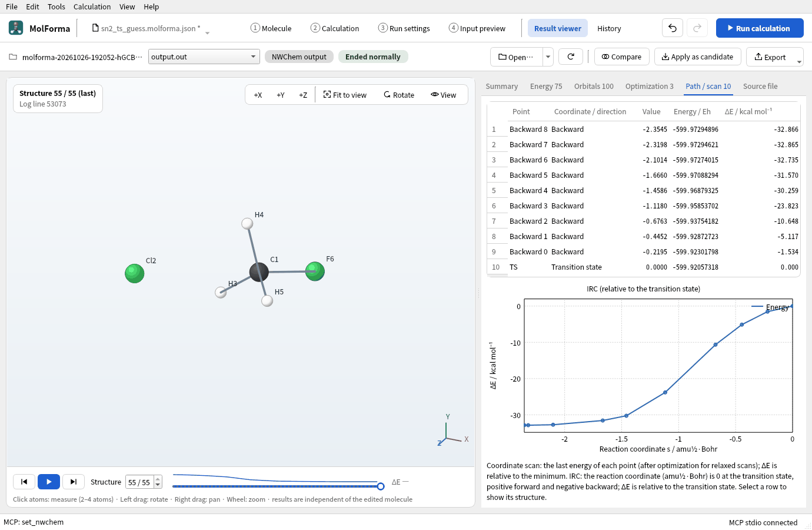Click Run calculation button
The height and width of the screenshot is (530, 812).
(x=760, y=28)
